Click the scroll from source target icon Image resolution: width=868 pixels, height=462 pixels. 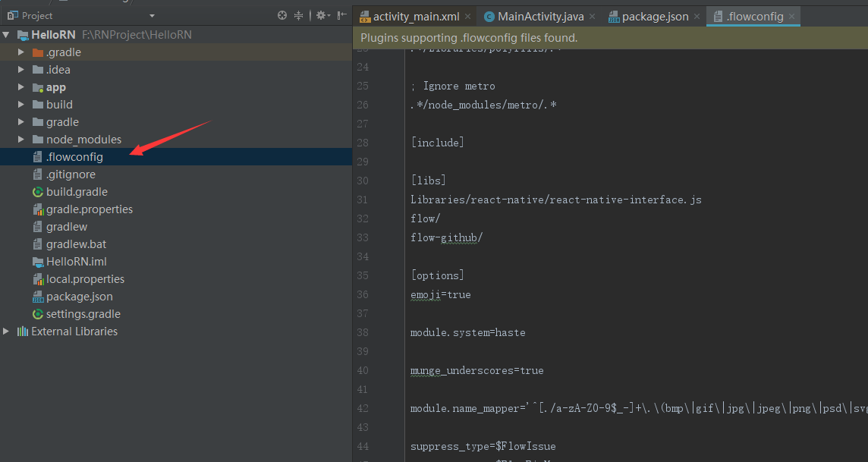coord(282,15)
